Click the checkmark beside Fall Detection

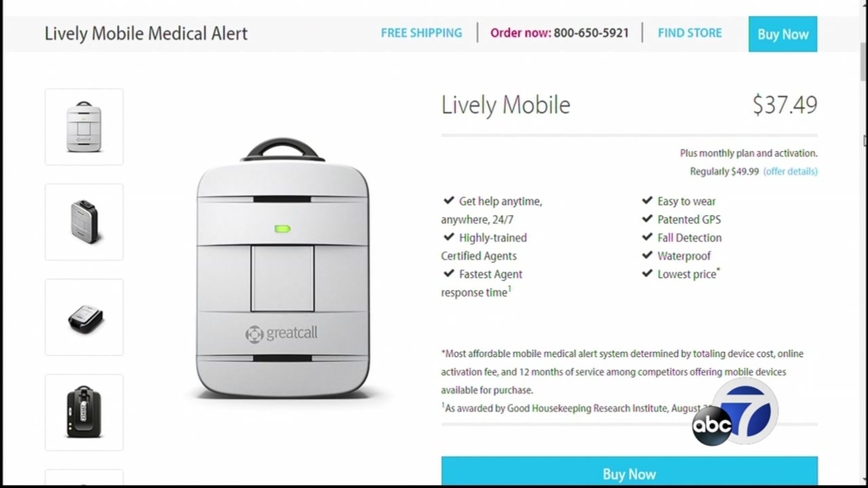tap(647, 237)
